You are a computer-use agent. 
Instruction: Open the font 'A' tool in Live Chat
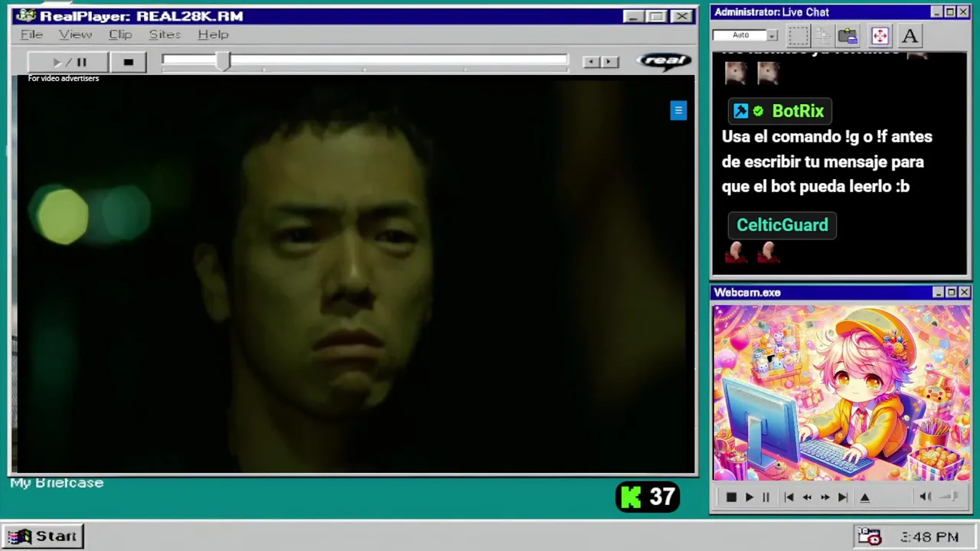pyautogui.click(x=910, y=35)
